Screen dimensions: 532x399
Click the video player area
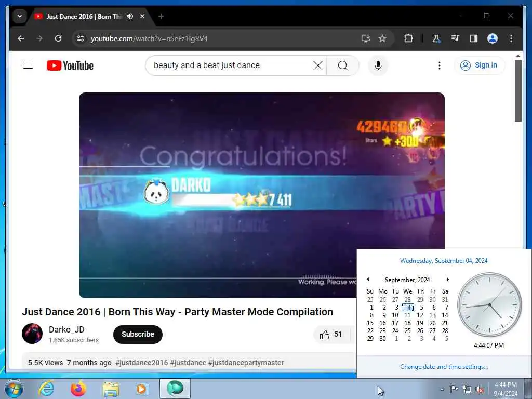pyautogui.click(x=262, y=195)
